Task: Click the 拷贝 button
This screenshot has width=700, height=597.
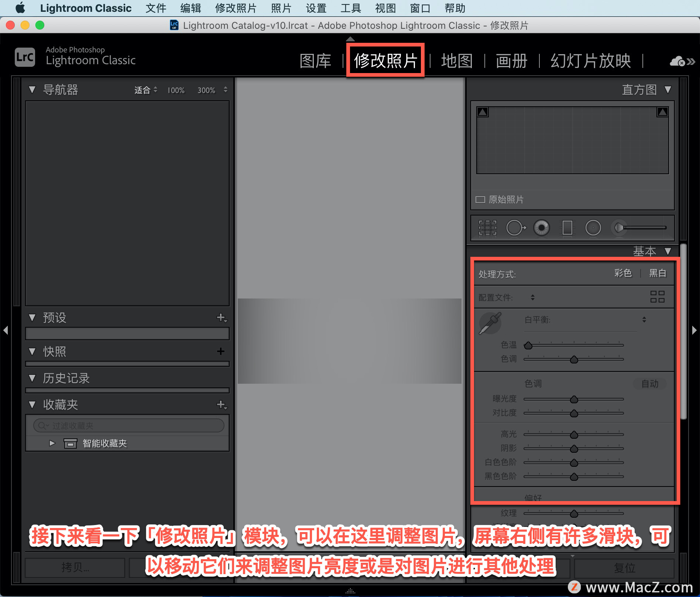Action: (75, 567)
